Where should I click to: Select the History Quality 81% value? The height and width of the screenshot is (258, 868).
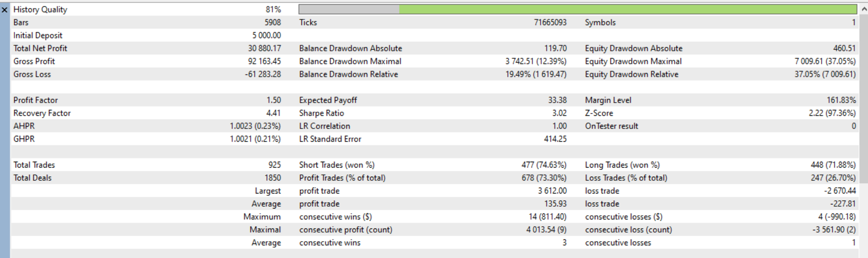pos(273,10)
